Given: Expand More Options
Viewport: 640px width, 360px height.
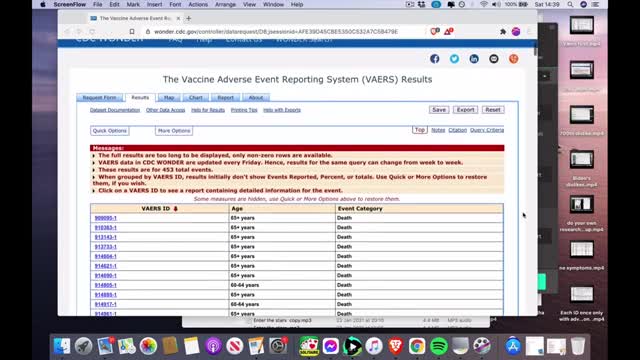Looking at the screenshot, I should point(174,131).
